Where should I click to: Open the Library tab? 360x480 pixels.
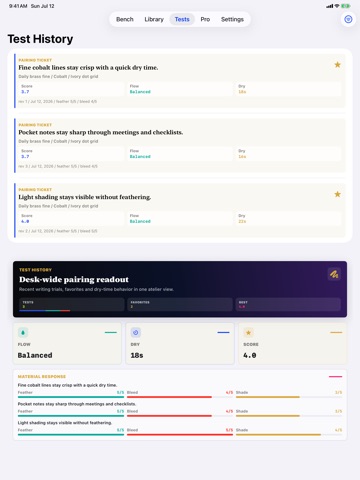(154, 19)
